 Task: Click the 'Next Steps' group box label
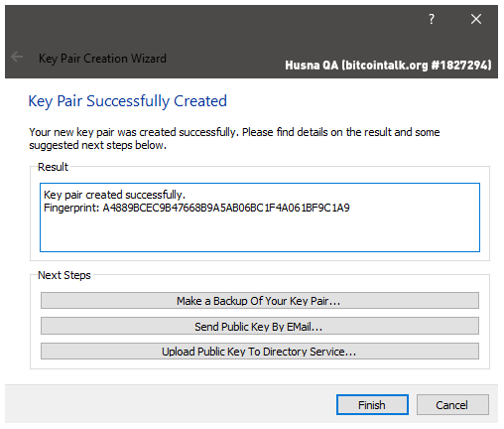(64, 275)
